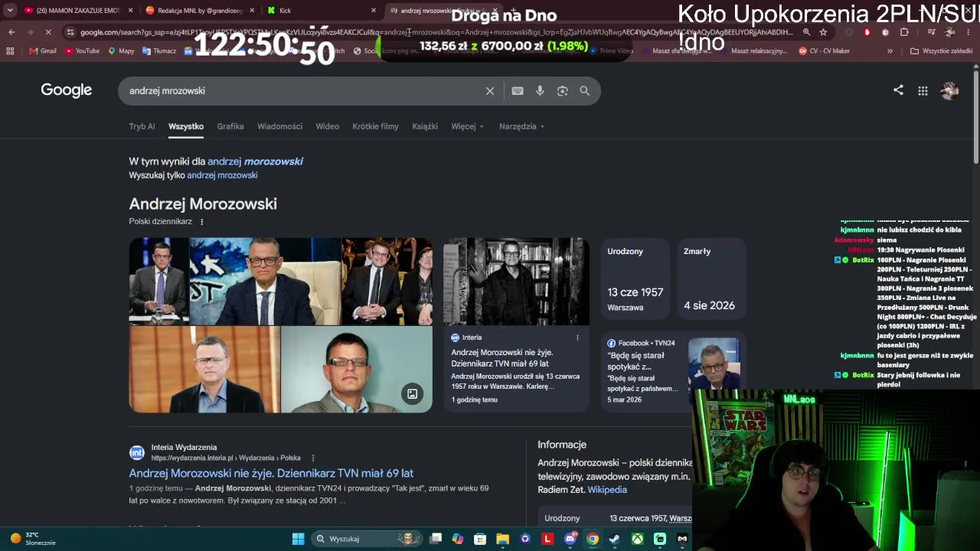Open the red L app on taskbar
Screen dimensions: 980x551
coord(547,539)
